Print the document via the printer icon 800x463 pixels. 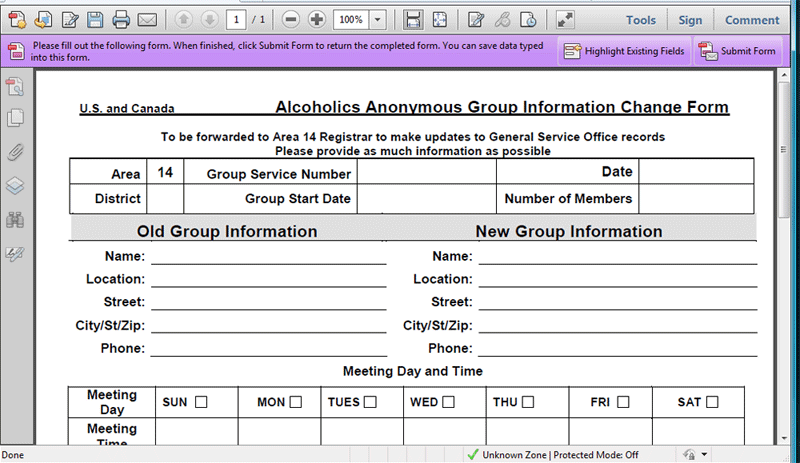pyautogui.click(x=121, y=20)
